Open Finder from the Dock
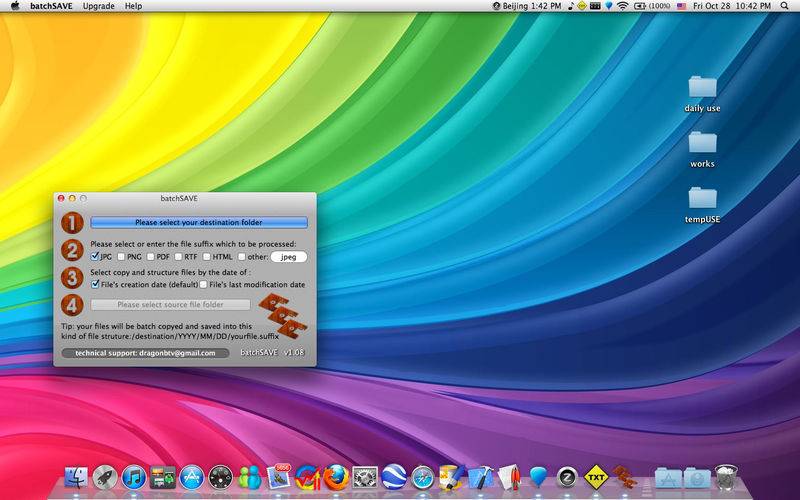Viewport: 800px width, 500px height. [x=76, y=478]
